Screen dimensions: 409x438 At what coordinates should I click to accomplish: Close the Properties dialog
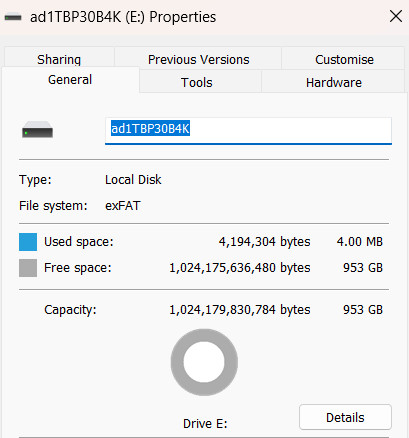click(x=396, y=16)
